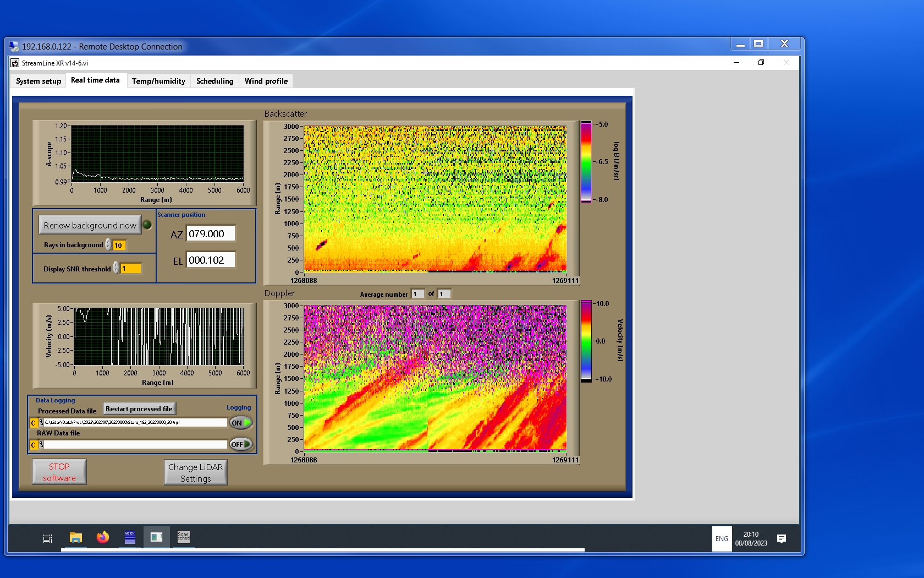Open the Wind profile tab
Viewport: 924px width, 578px height.
[x=266, y=81]
